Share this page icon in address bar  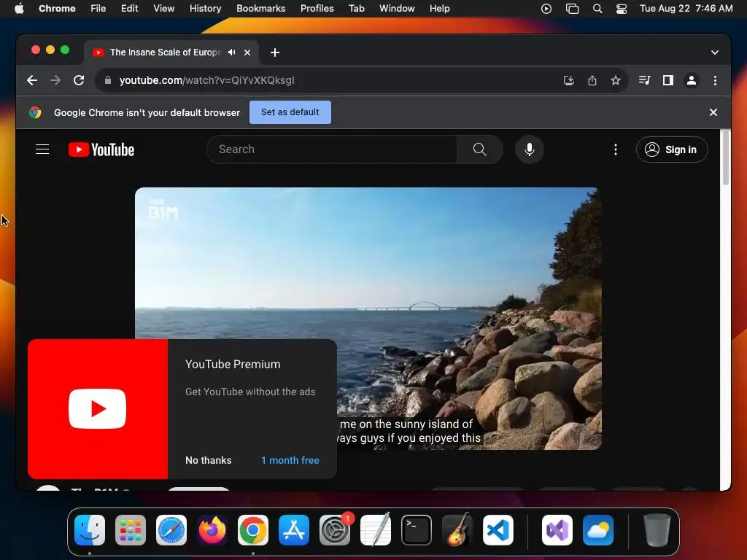click(x=592, y=80)
